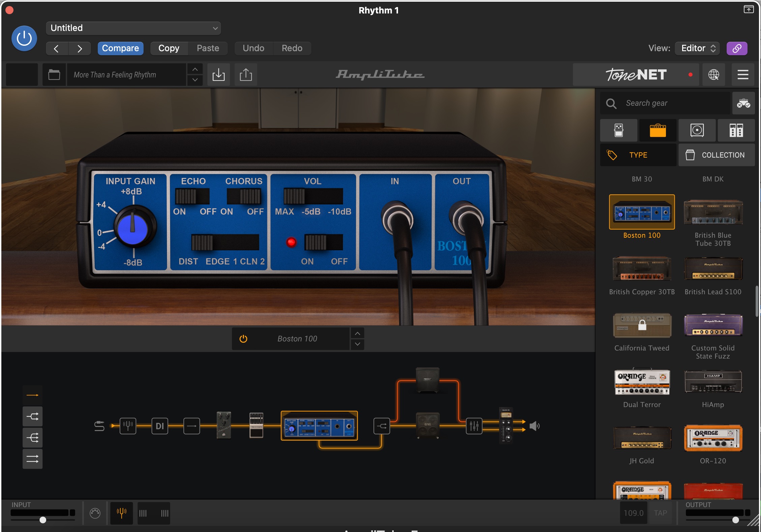Open the View Editor dropdown
The width and height of the screenshot is (761, 532).
697,48
